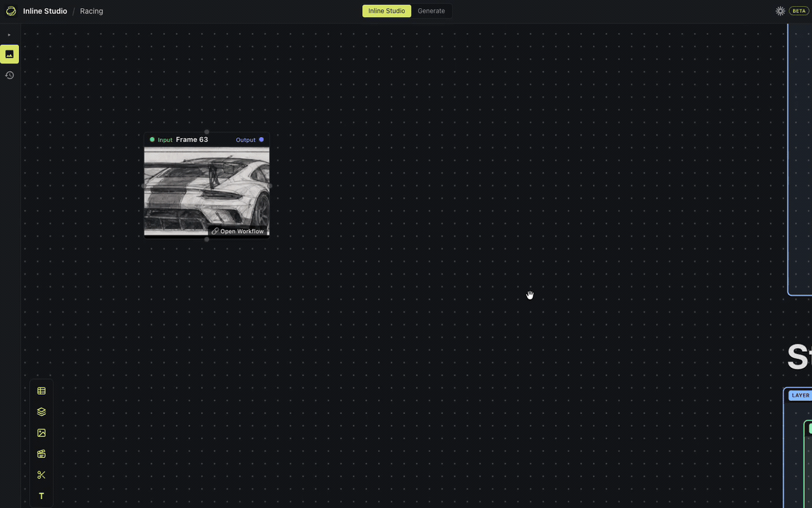Expand the left sidebar arrow
Viewport: 812px width, 508px height.
pyautogui.click(x=9, y=35)
